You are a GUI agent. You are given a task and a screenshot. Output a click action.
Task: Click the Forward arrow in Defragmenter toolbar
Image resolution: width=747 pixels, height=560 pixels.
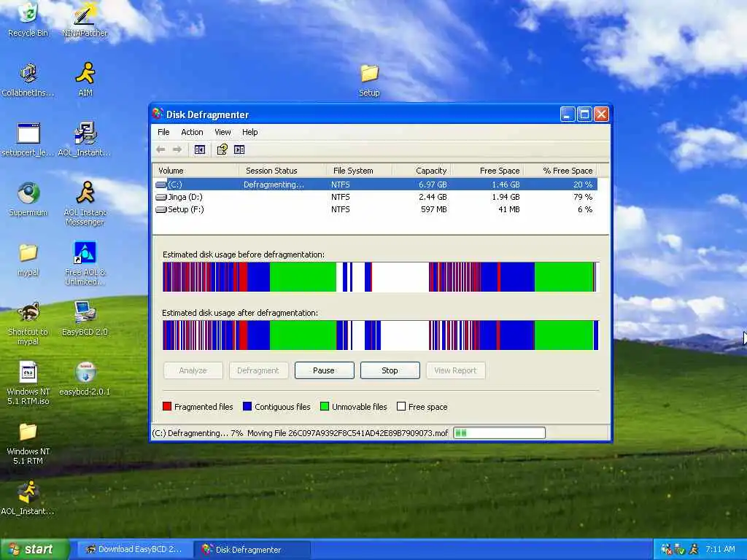pos(177,149)
